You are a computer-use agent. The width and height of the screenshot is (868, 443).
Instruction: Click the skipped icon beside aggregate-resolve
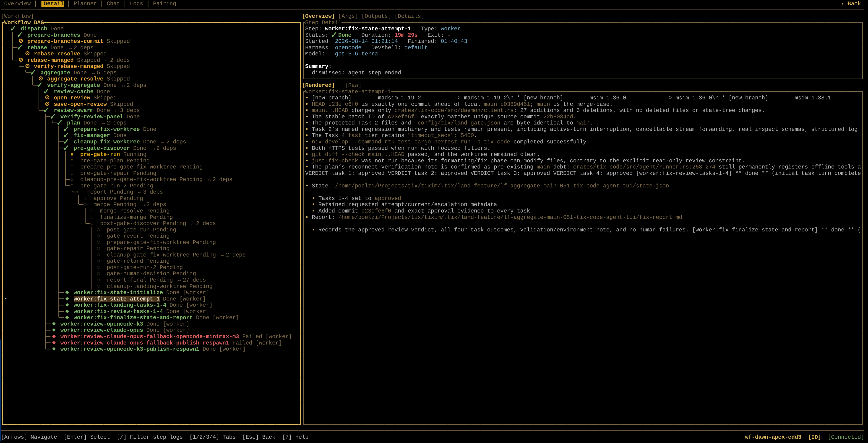[40, 79]
